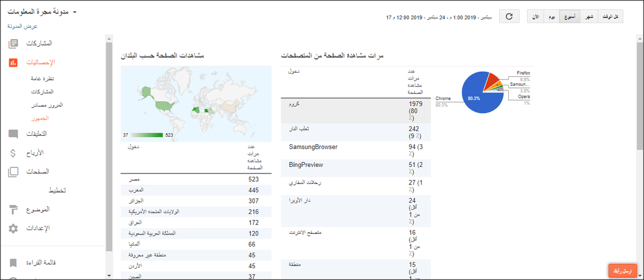Open المشاركات submenu under statistics
The height and width of the screenshot is (280, 644).
coord(43,92)
